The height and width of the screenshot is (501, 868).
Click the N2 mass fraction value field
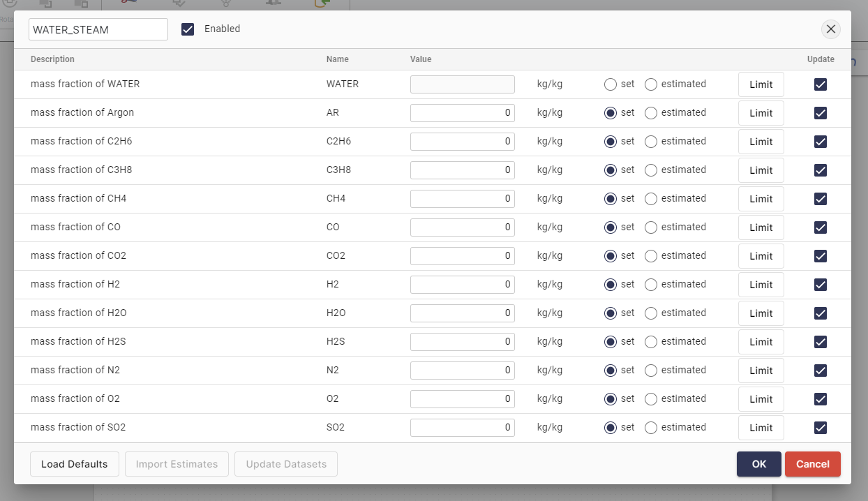coord(462,371)
